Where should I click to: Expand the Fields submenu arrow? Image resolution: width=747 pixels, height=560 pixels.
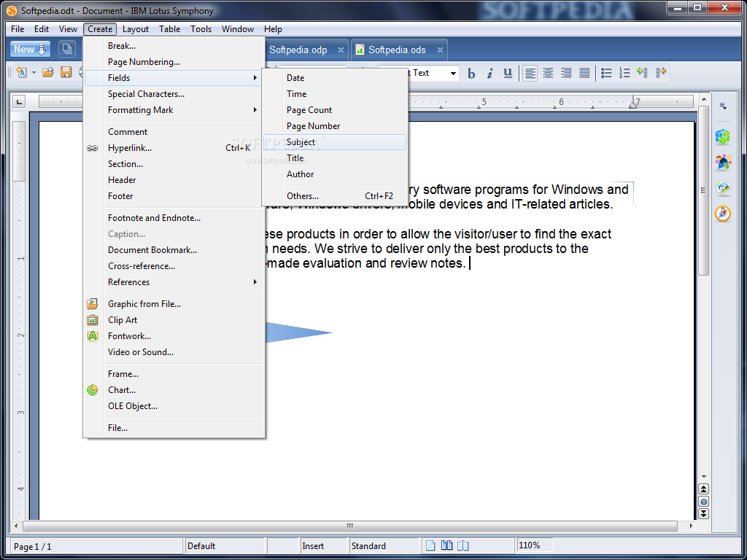pyautogui.click(x=255, y=77)
